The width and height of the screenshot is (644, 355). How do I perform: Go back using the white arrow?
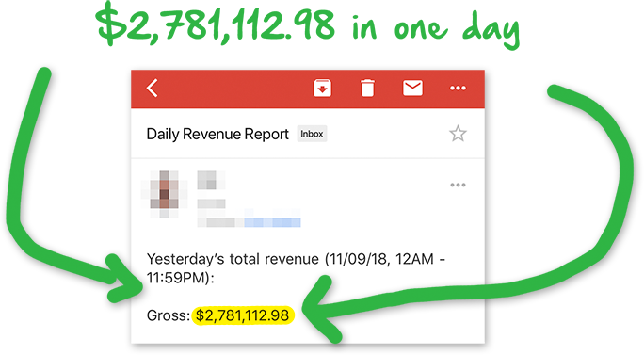click(152, 88)
